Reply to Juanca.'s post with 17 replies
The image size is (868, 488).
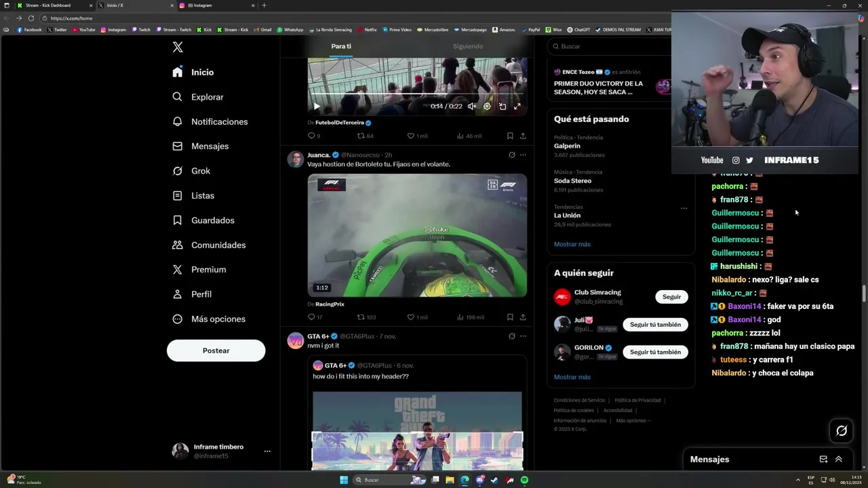315,317
